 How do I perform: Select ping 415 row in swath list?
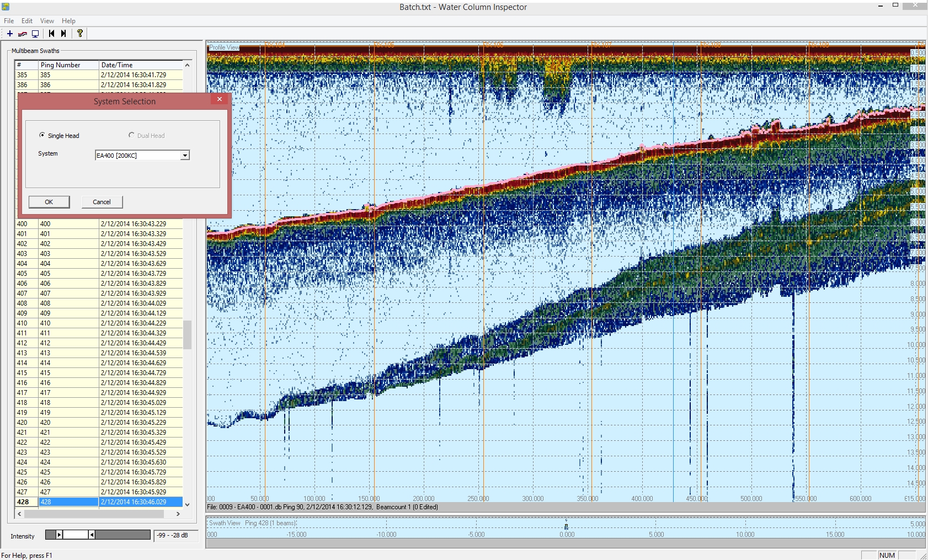click(x=99, y=373)
